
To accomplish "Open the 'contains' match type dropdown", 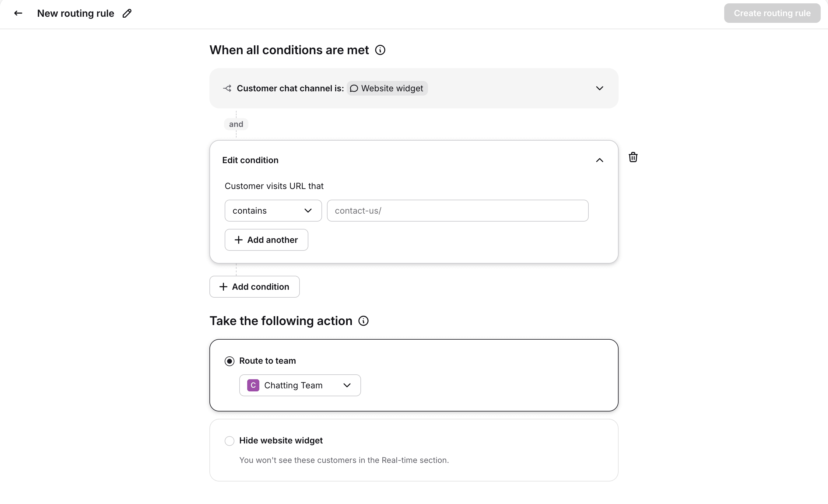I will tap(273, 211).
